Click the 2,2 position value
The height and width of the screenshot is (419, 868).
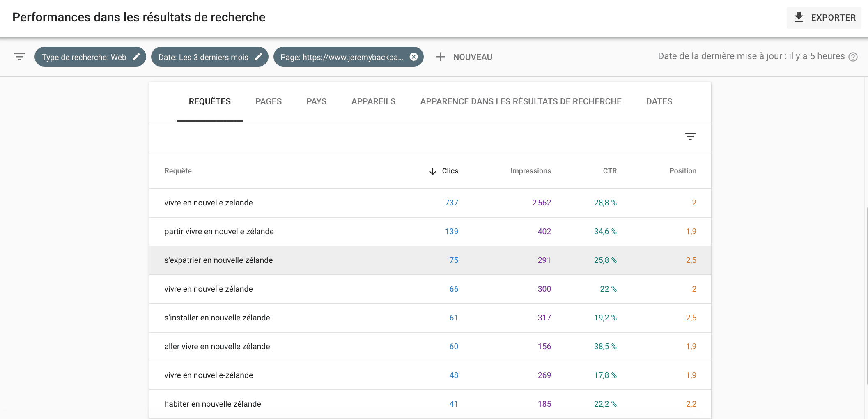click(691, 404)
